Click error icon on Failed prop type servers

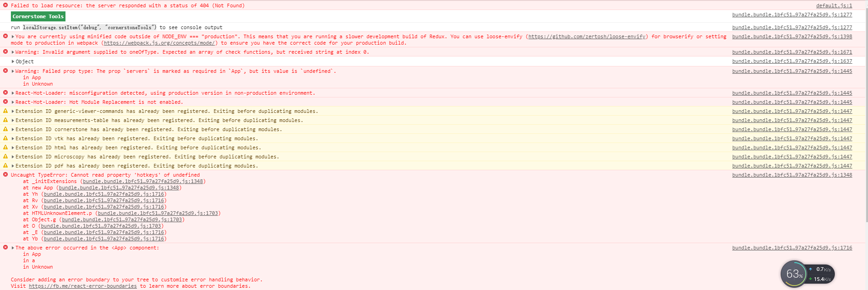[5, 71]
